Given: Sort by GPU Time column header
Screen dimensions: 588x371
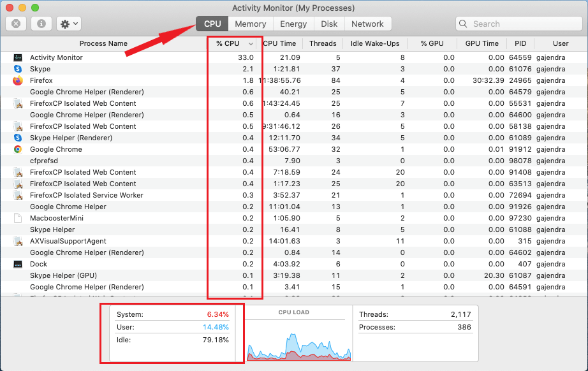Looking at the screenshot, I should (482, 43).
